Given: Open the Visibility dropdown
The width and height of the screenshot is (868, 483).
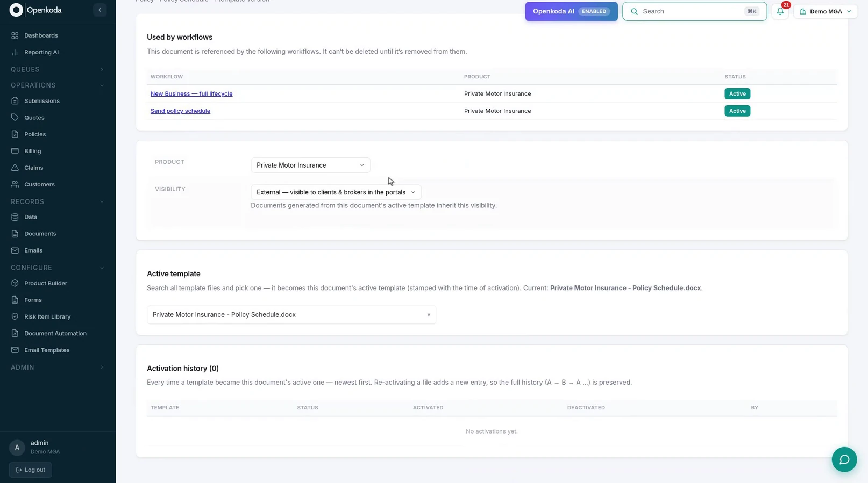Looking at the screenshot, I should 336,192.
